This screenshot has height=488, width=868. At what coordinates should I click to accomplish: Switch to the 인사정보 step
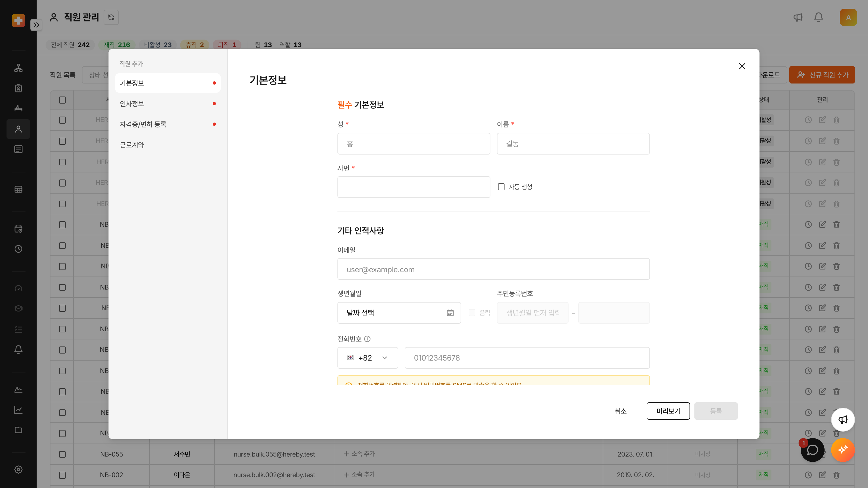click(x=168, y=104)
